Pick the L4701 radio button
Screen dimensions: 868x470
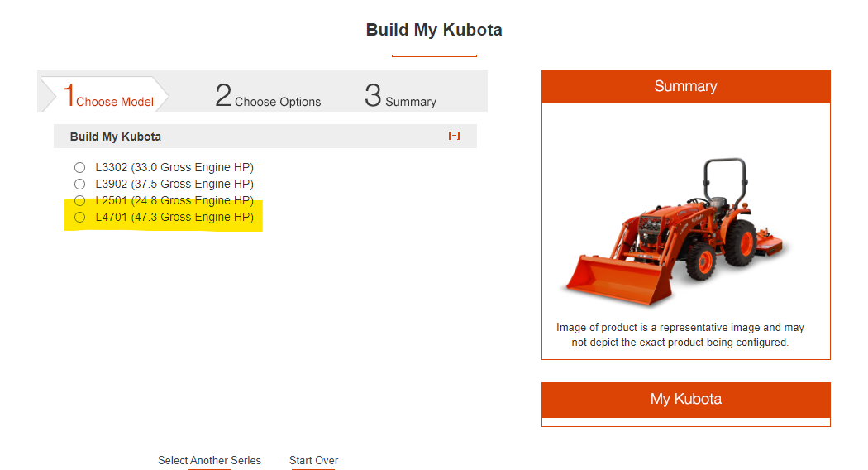80,217
